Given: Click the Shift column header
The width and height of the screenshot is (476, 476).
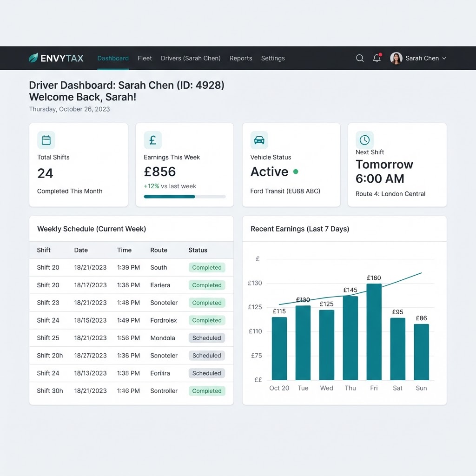Looking at the screenshot, I should [44, 250].
